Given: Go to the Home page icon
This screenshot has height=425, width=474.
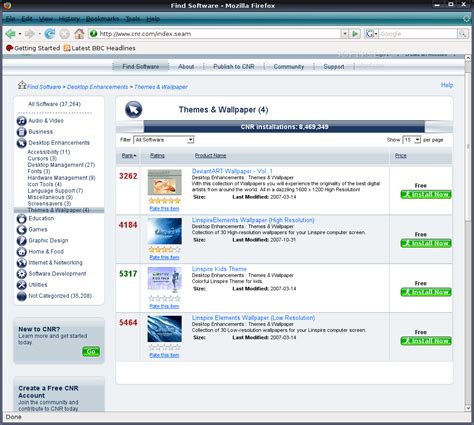Looking at the screenshot, I should [x=79, y=33].
